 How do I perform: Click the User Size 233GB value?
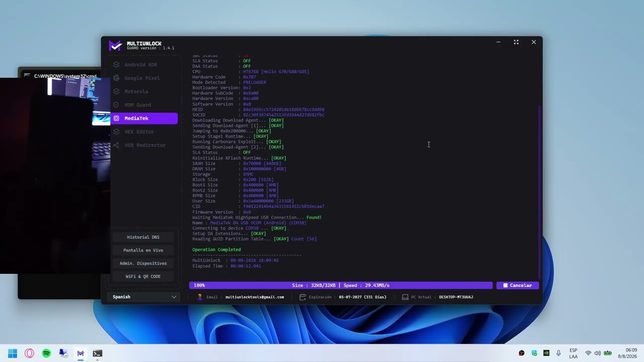coord(268,201)
